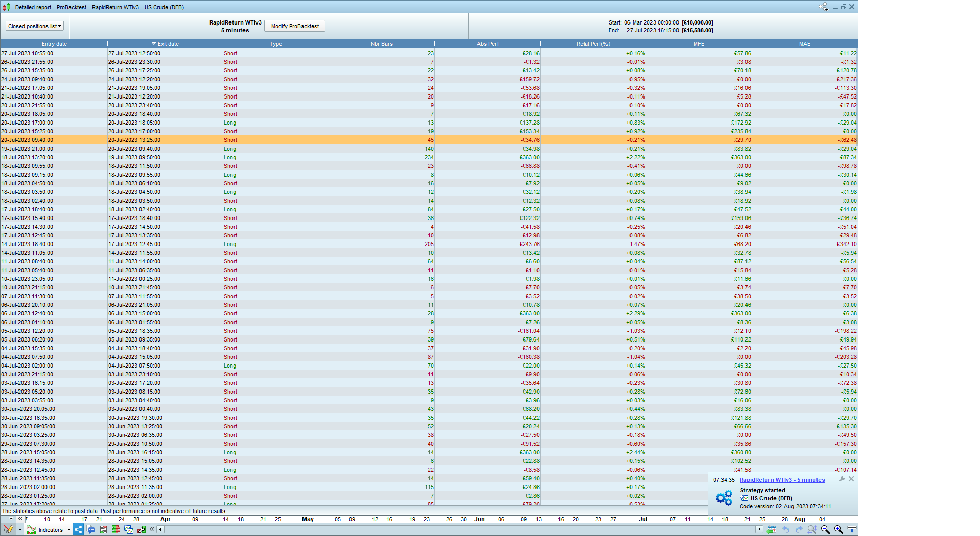Click the candlestick app icon in title bar
980x536 pixels.
click(x=6, y=7)
